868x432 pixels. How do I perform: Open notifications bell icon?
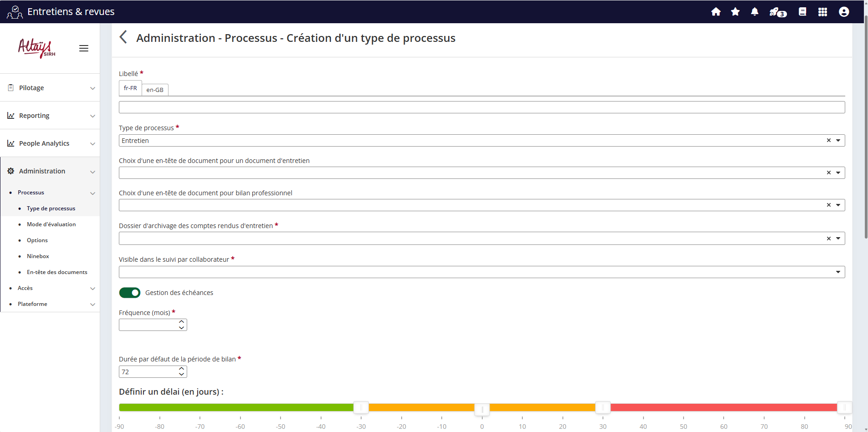point(755,12)
